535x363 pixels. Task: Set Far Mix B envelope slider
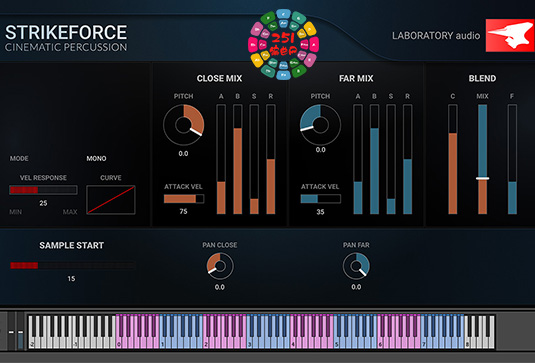(x=375, y=159)
